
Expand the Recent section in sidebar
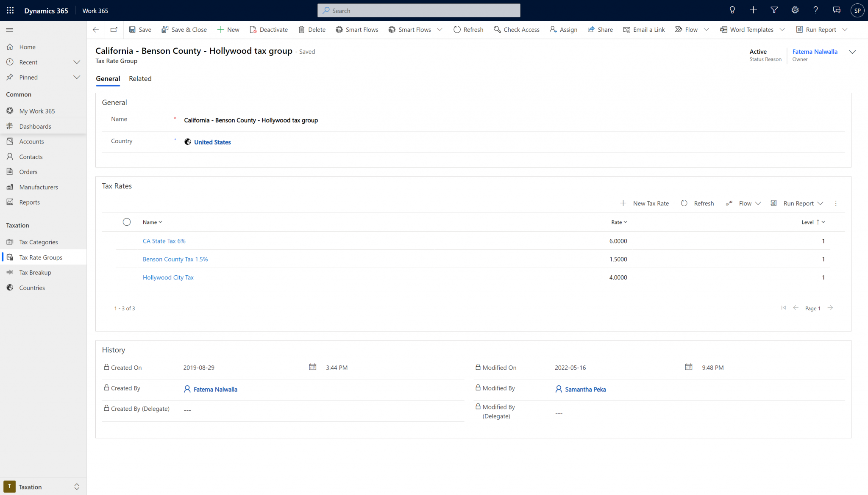(77, 62)
